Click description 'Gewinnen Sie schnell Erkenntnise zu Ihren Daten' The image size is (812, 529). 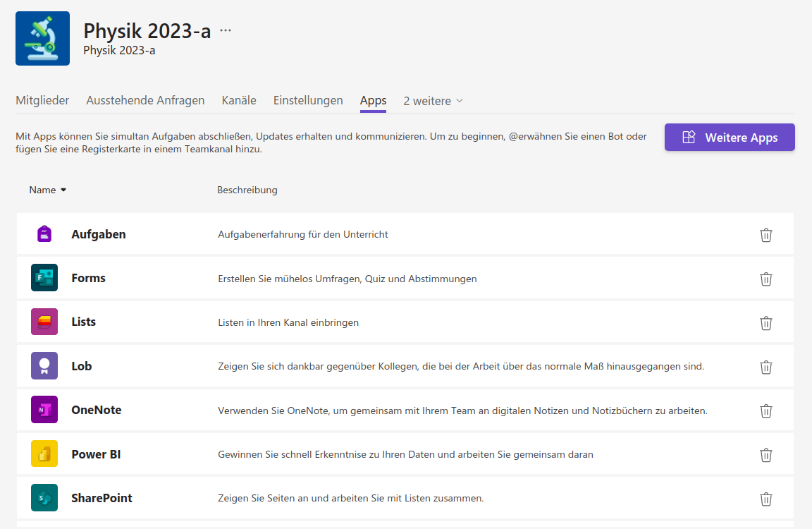405,454
